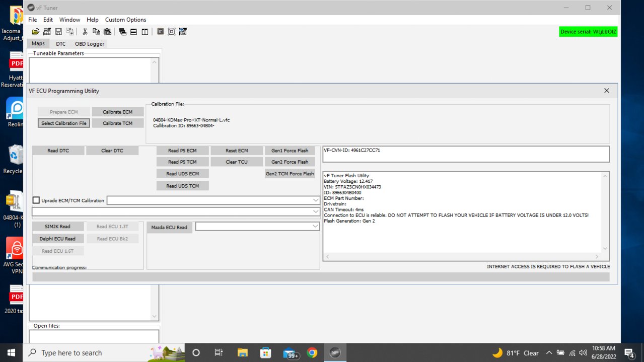
Task: Open the Wi-Fi network tray icon
Action: click(x=572, y=352)
